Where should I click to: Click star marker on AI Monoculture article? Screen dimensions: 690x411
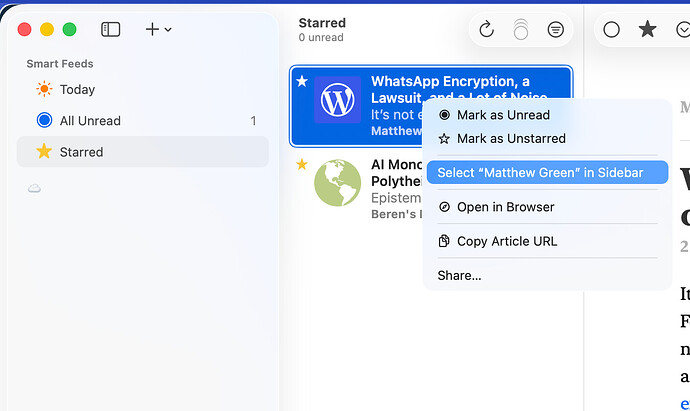[x=302, y=164]
